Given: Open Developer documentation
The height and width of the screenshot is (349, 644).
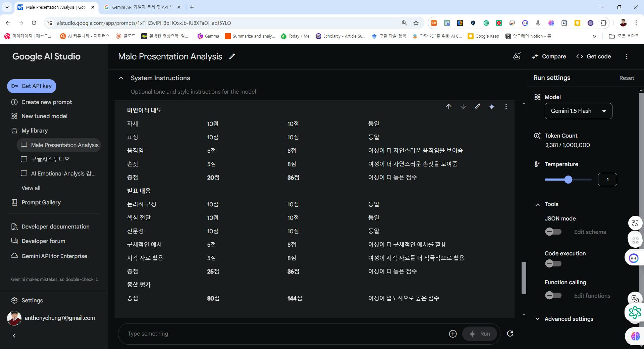Looking at the screenshot, I should click(50, 227).
